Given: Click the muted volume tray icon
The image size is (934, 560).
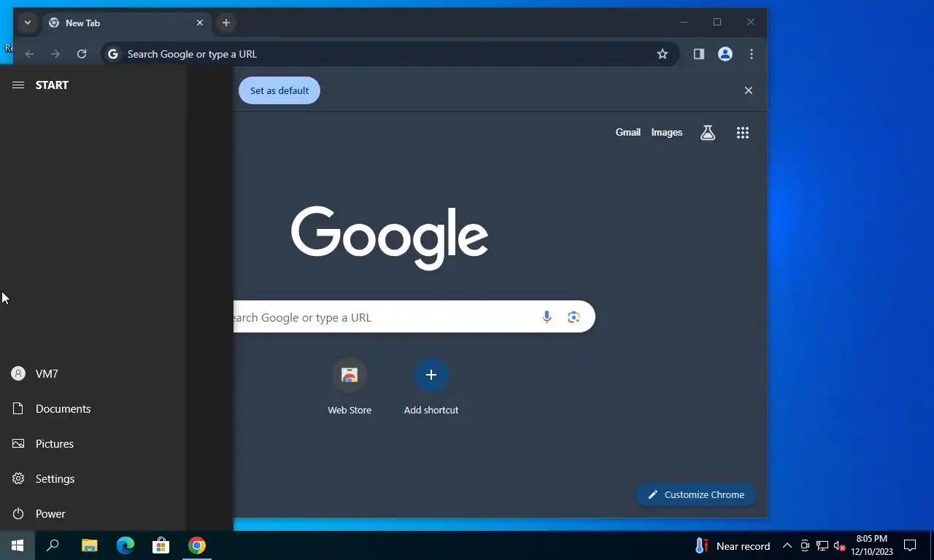Looking at the screenshot, I should pos(839,546).
